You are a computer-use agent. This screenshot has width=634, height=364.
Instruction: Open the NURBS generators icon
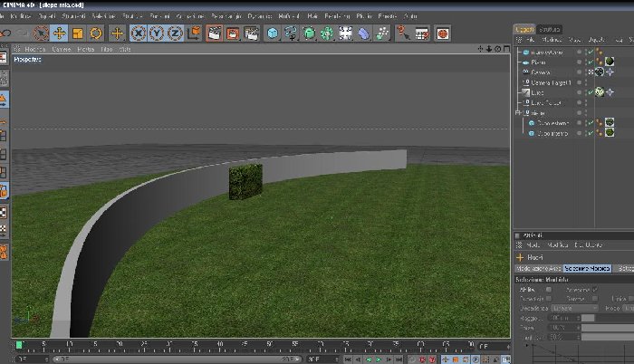310,34
